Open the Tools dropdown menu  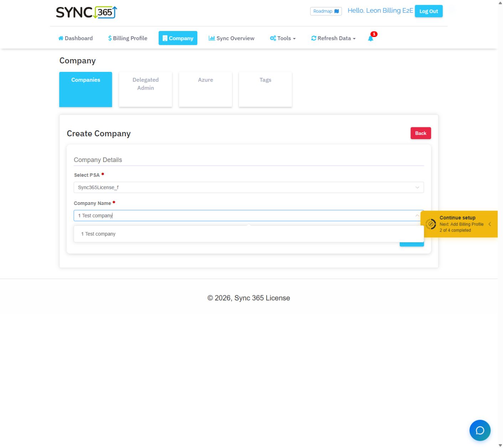(283, 38)
